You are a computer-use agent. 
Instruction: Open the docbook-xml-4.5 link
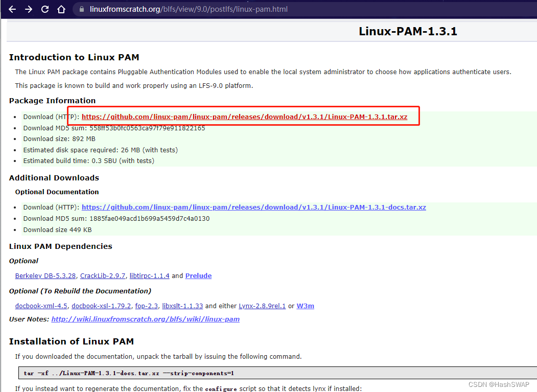tap(41, 306)
